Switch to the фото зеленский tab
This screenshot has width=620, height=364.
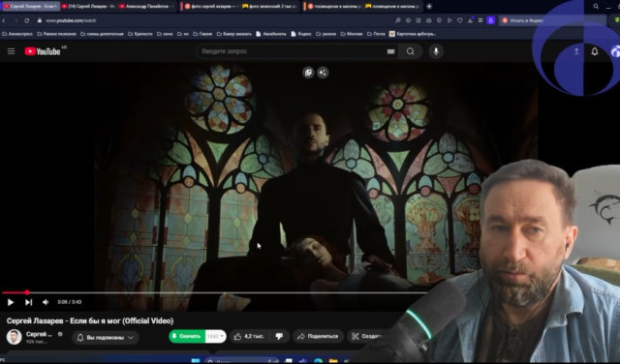coord(269,7)
